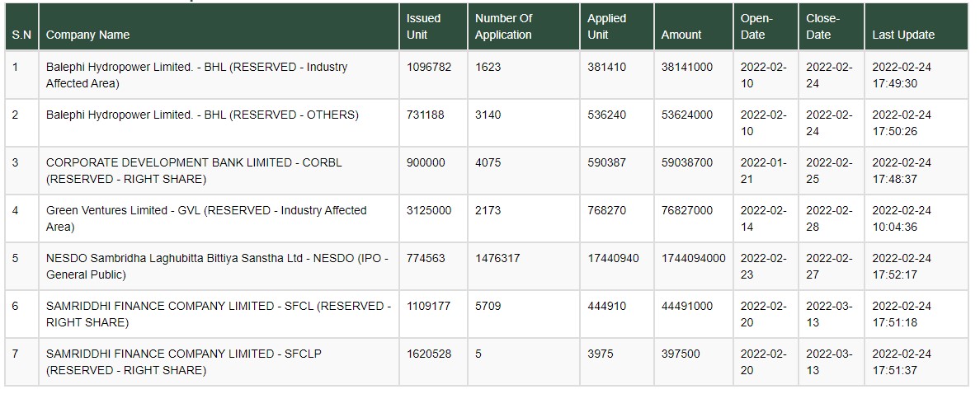The image size is (980, 394).
Task: Select the 1476317 applications cell
Action: (x=497, y=259)
